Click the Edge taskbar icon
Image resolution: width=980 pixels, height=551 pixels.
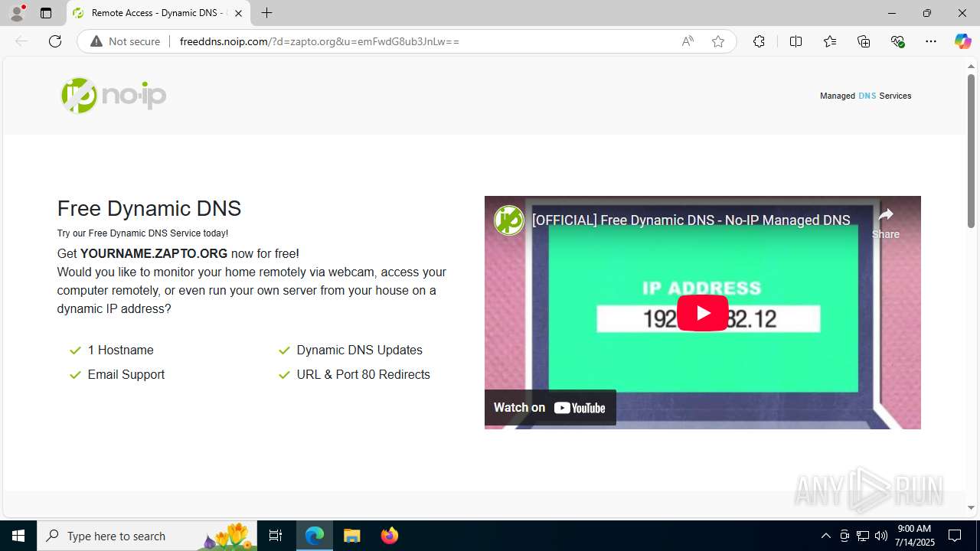(315, 536)
